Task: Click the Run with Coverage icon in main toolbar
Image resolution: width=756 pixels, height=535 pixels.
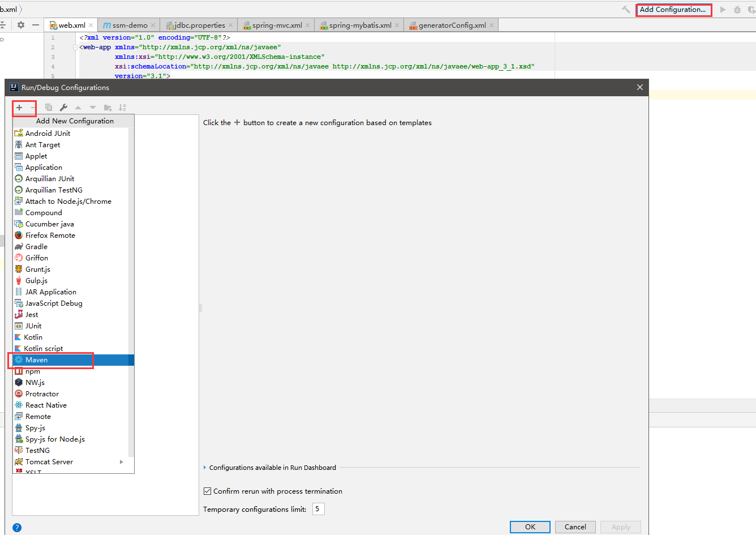Action: pyautogui.click(x=752, y=10)
